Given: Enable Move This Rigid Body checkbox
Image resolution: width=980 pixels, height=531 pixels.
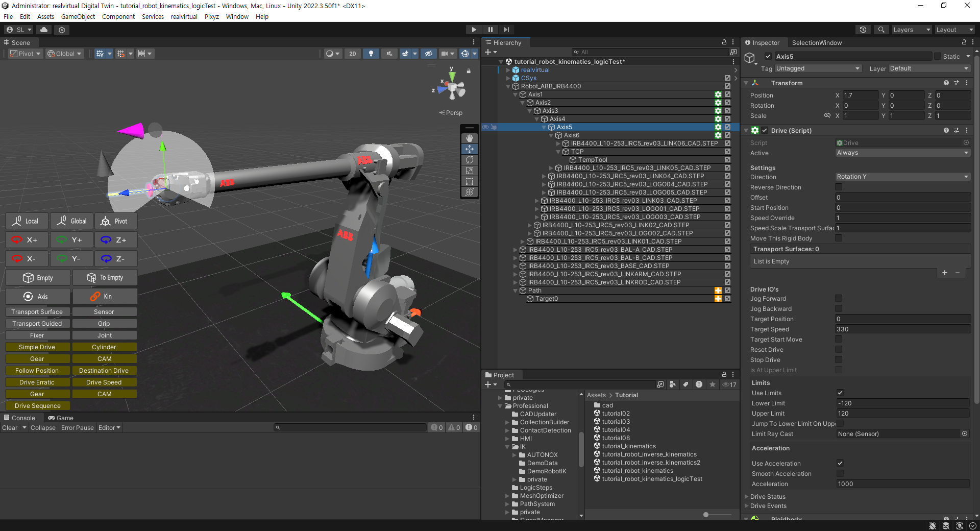Looking at the screenshot, I should tap(839, 238).
